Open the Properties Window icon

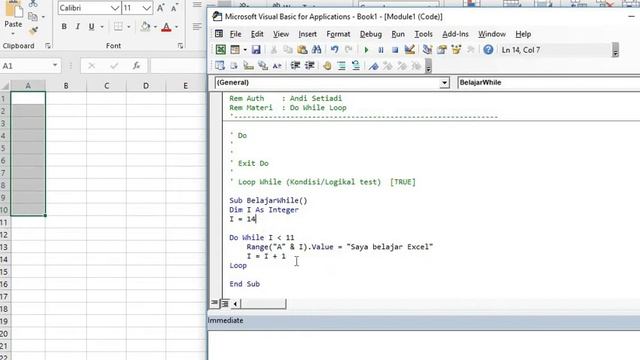442,50
